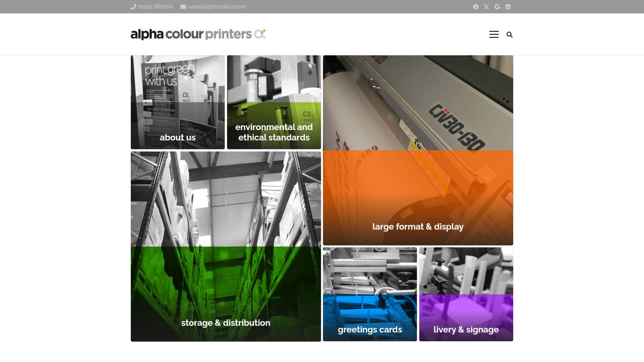Open environmental and ethical standards tile
This screenshot has height=362, width=644.
(274, 102)
